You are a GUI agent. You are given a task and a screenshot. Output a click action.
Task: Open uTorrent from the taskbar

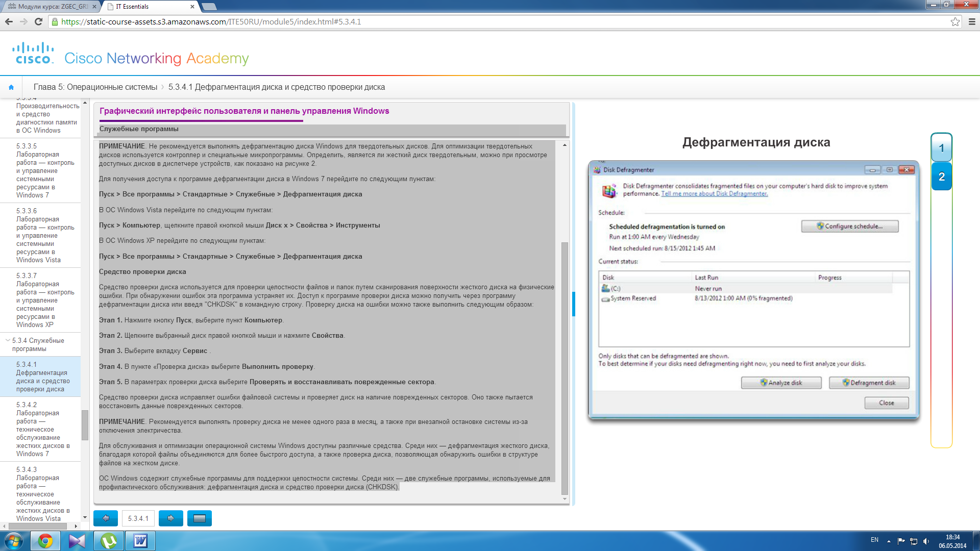[x=109, y=541]
